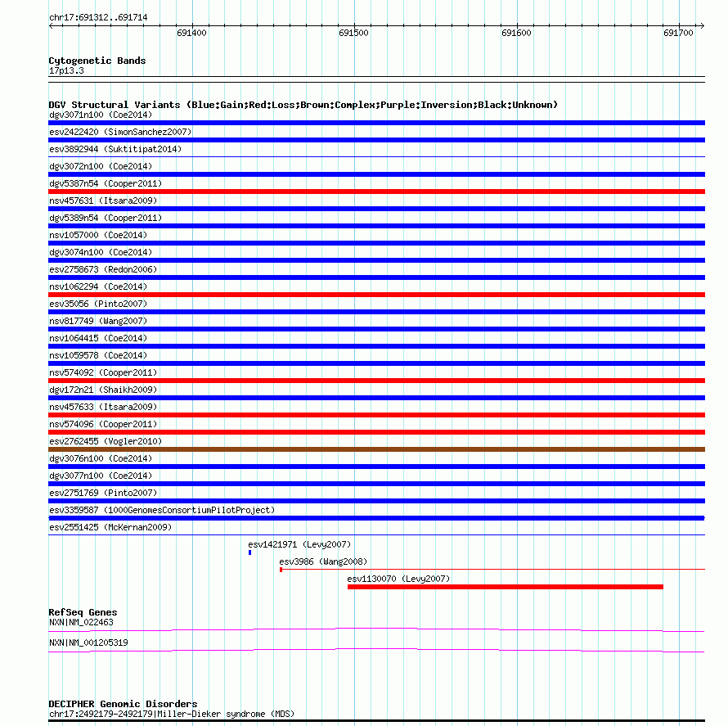
Task: Open the esv2551425 (McKernan2009) label
Action: [110, 527]
